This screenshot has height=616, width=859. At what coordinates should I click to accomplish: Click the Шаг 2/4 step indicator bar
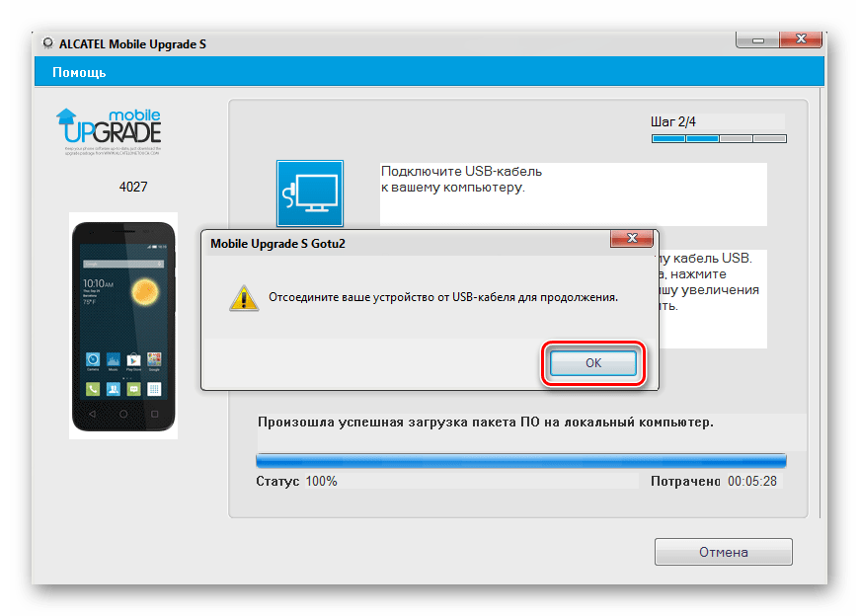pyautogui.click(x=719, y=138)
